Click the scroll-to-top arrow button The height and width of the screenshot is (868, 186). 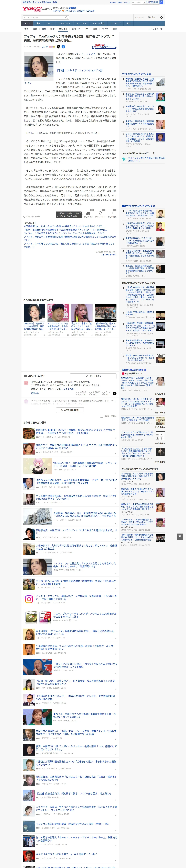tap(180, 536)
